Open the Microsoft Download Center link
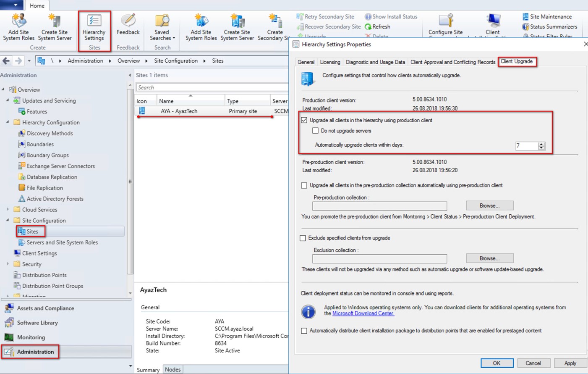 click(363, 313)
